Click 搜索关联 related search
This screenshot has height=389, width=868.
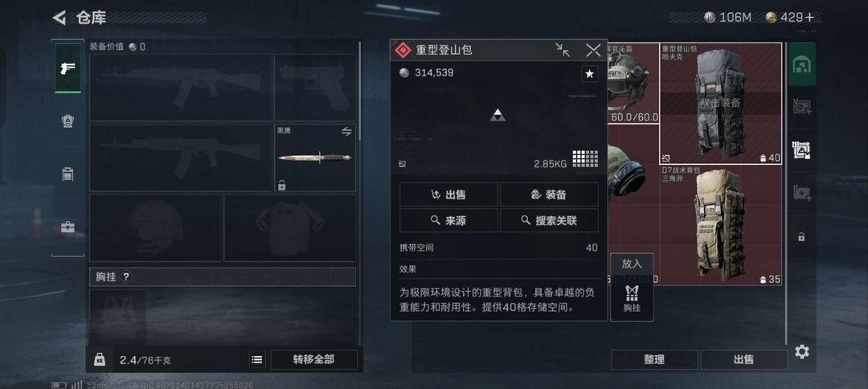click(549, 220)
